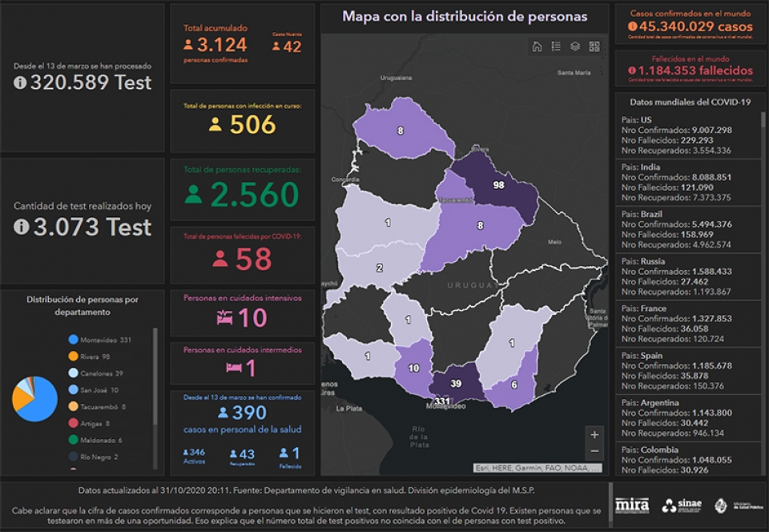This screenshot has height=532, width=769.
Task: Click info icon beside 320.589 Test
Action: point(20,83)
